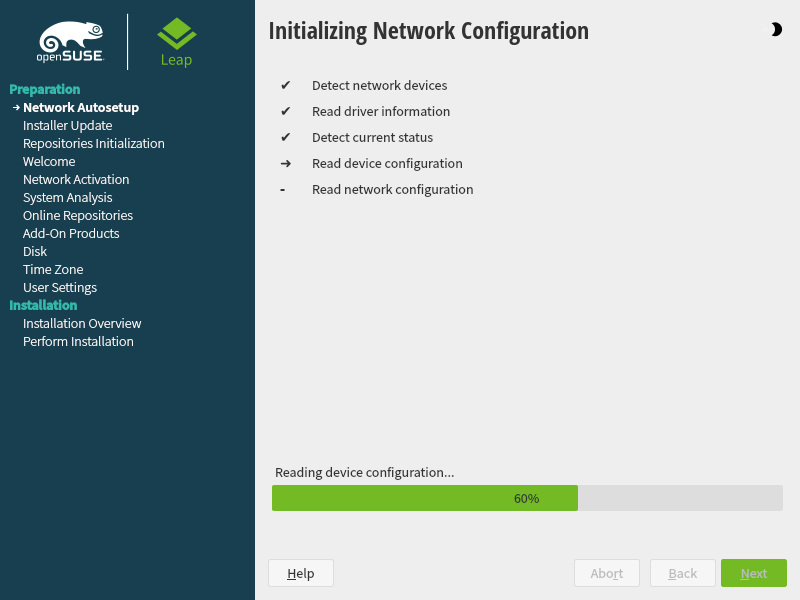Screen dimensions: 800x600
Task: Click arrow icon beside Read device configuration
Action: [285, 164]
